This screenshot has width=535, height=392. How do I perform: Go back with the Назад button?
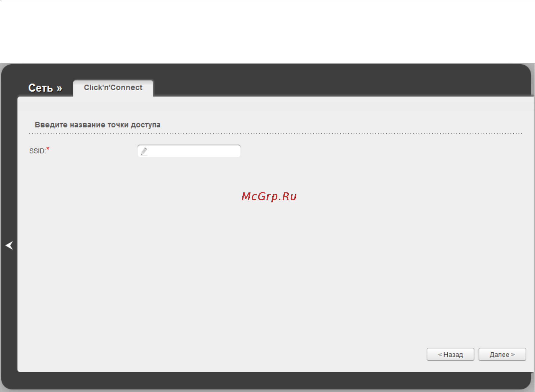(450, 354)
